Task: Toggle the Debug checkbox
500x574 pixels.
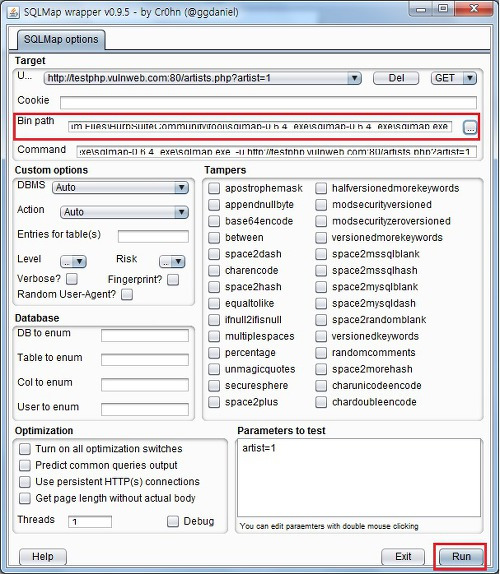Action: (173, 521)
